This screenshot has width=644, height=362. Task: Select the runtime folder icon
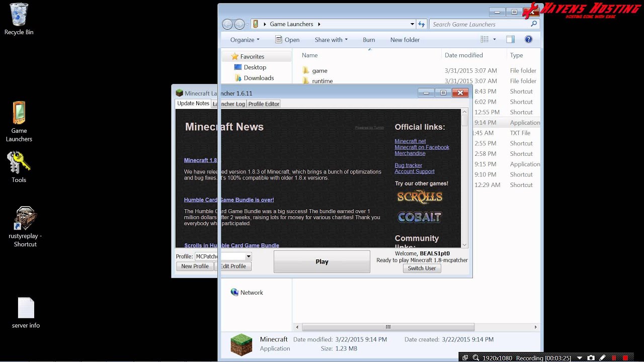click(x=306, y=80)
